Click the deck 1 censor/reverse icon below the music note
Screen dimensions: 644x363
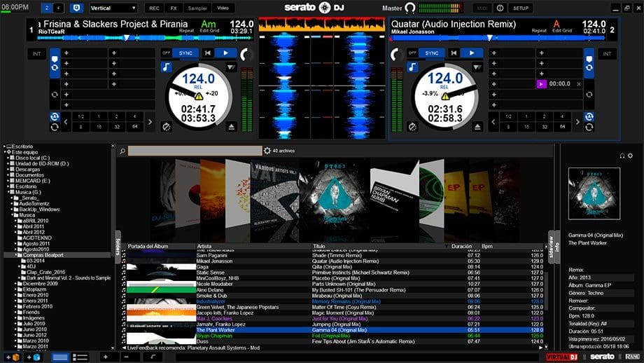pos(167,127)
